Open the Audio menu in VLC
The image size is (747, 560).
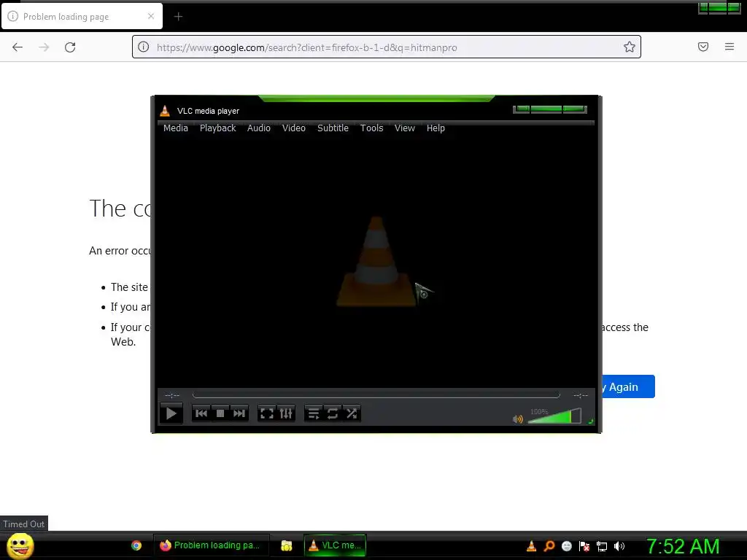259,128
